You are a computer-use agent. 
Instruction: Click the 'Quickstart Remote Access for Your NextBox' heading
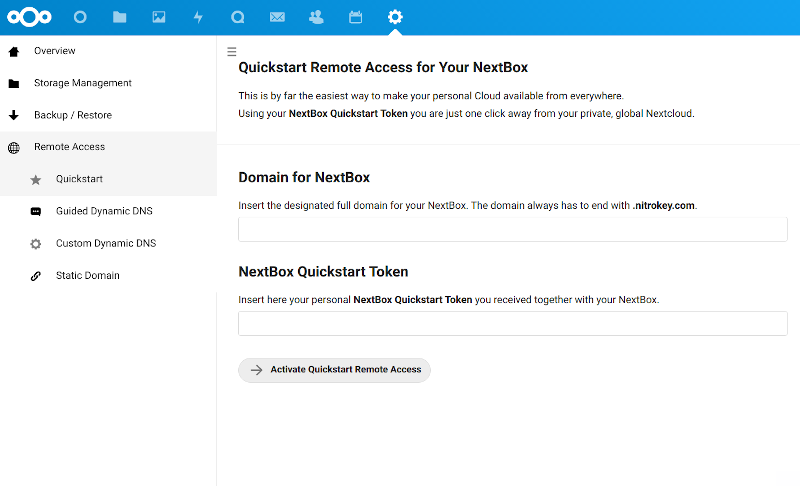coord(383,67)
